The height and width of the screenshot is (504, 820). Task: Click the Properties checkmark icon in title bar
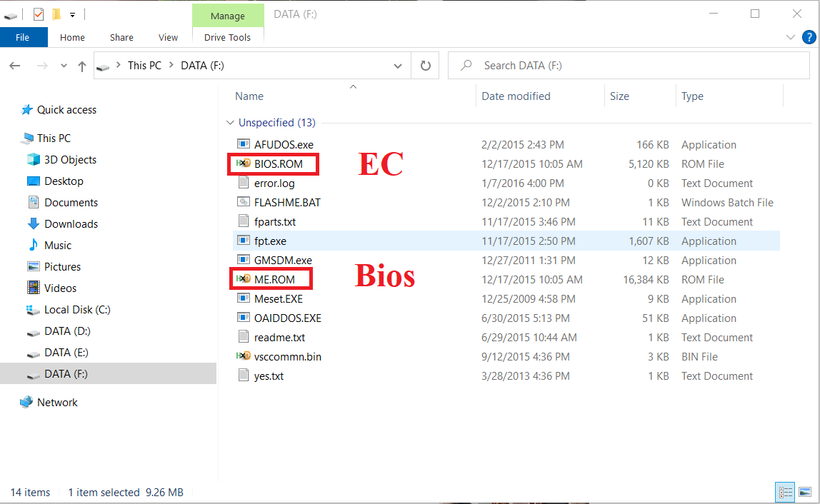(x=38, y=14)
